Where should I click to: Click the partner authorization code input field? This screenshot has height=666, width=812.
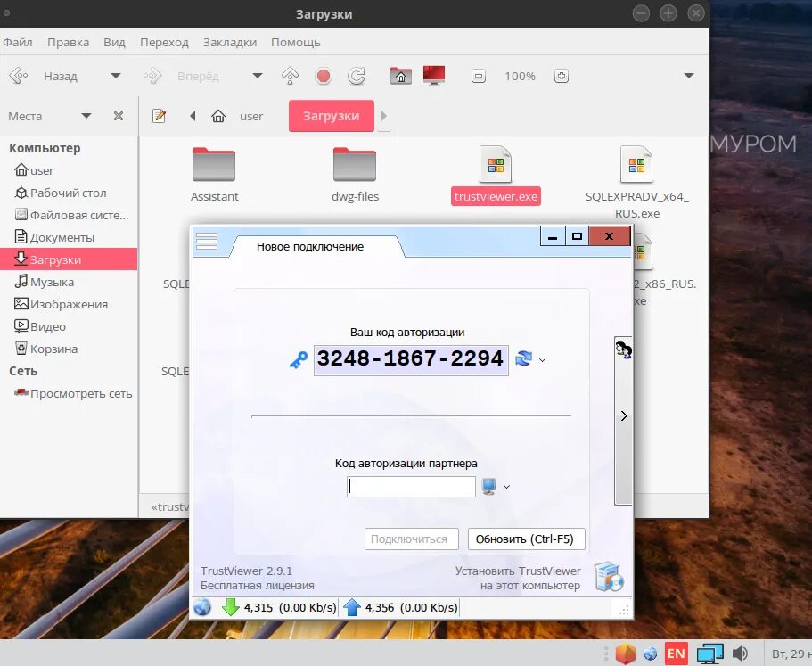pyautogui.click(x=411, y=487)
